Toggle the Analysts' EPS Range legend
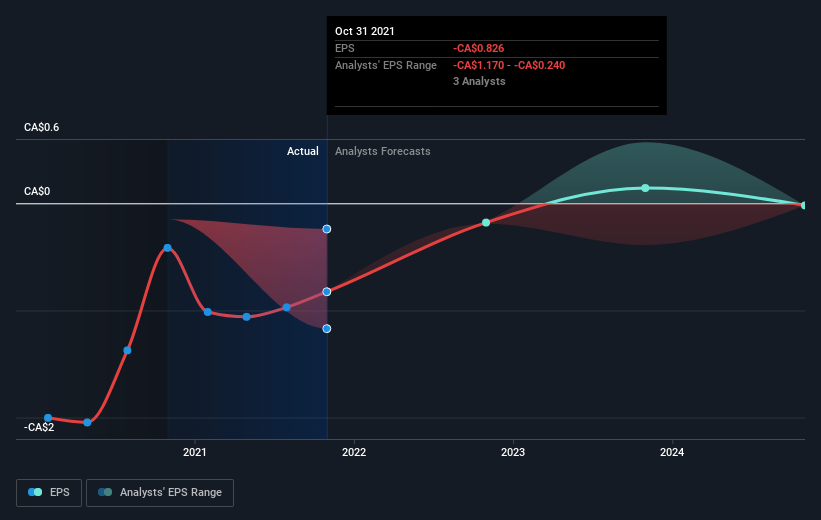 point(160,492)
